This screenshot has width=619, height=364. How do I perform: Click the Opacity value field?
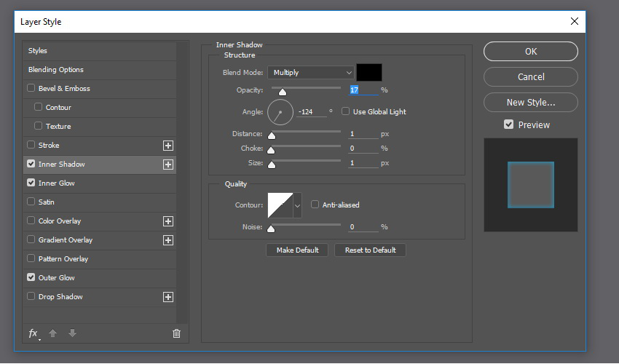[x=363, y=90]
